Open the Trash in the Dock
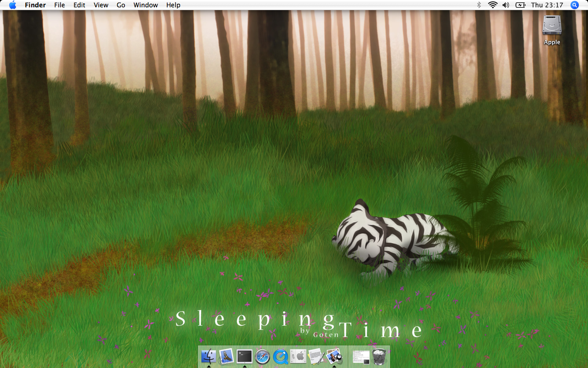This screenshot has width=588, height=368. pyautogui.click(x=379, y=356)
